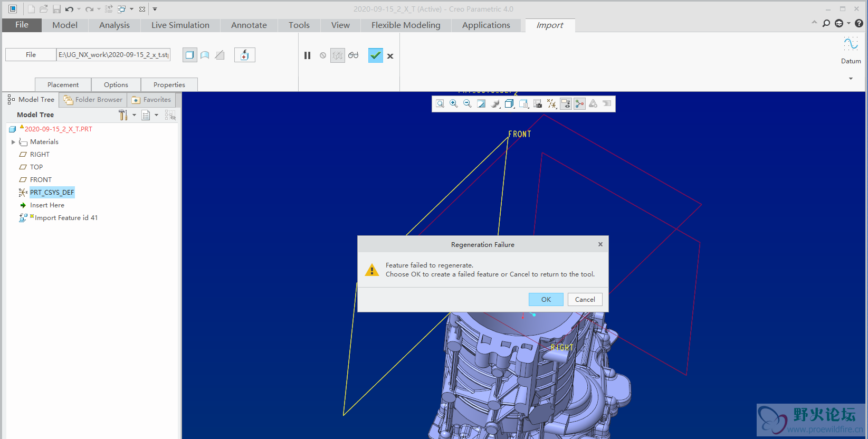Click the Windows switcher icon
Viewport: 868px width, 439px height.
tap(121, 9)
